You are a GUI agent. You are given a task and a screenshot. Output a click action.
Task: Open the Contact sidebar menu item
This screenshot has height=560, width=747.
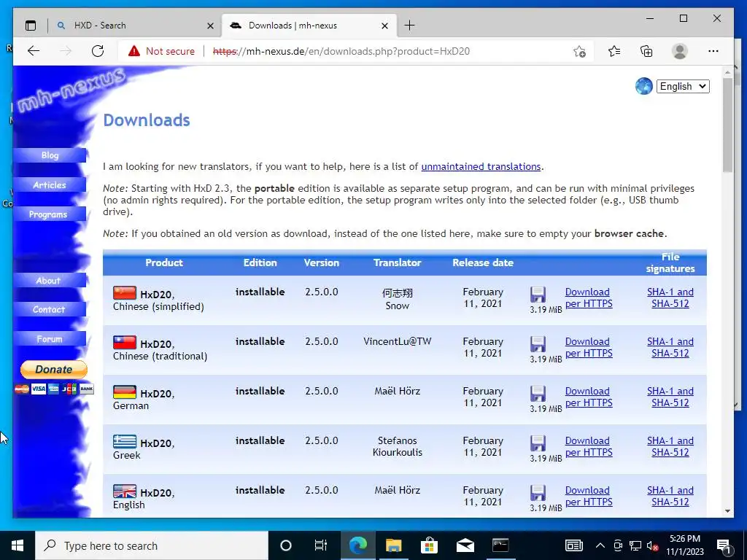tap(50, 309)
